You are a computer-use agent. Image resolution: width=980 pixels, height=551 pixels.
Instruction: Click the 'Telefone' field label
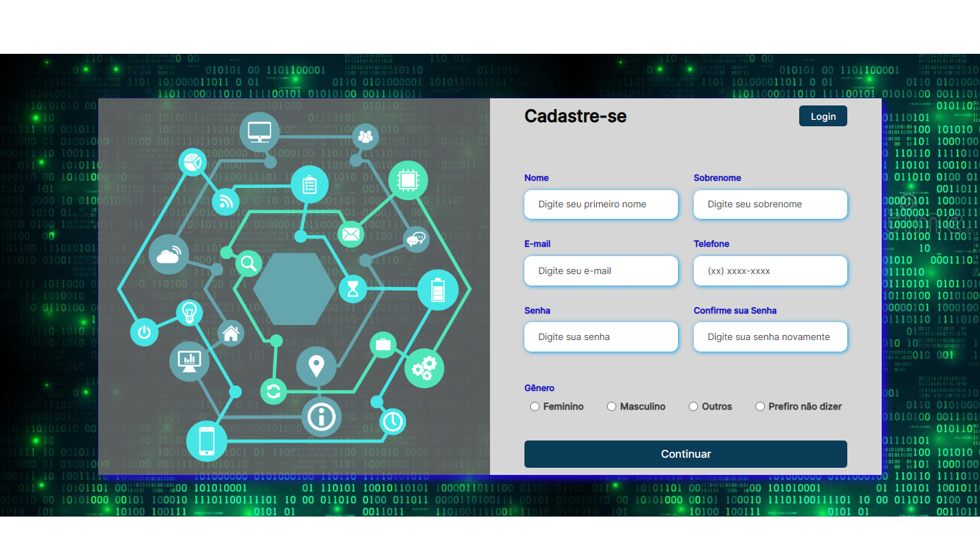pyautogui.click(x=712, y=244)
